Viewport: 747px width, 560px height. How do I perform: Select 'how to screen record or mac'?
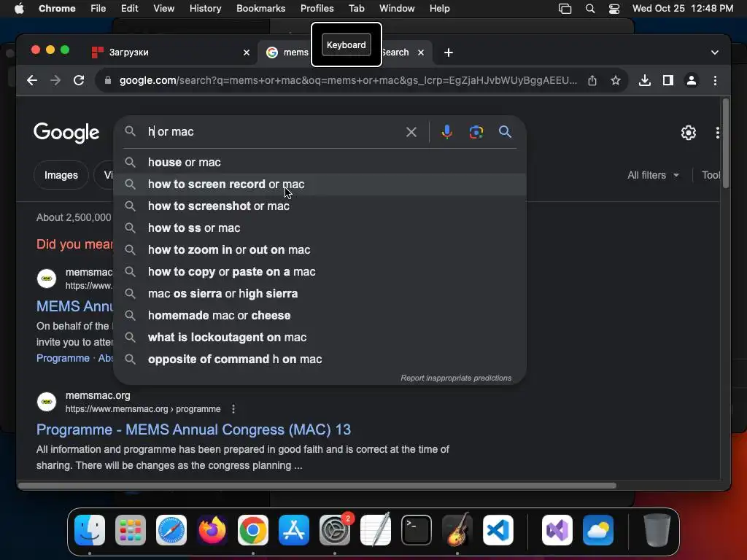pos(320,184)
